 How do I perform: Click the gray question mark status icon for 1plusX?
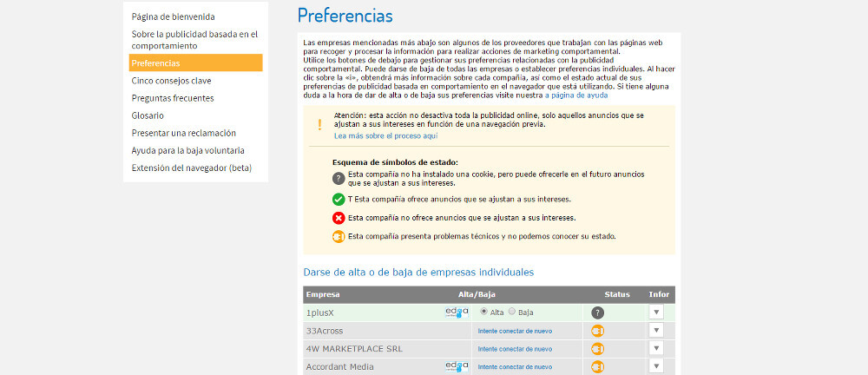597,313
